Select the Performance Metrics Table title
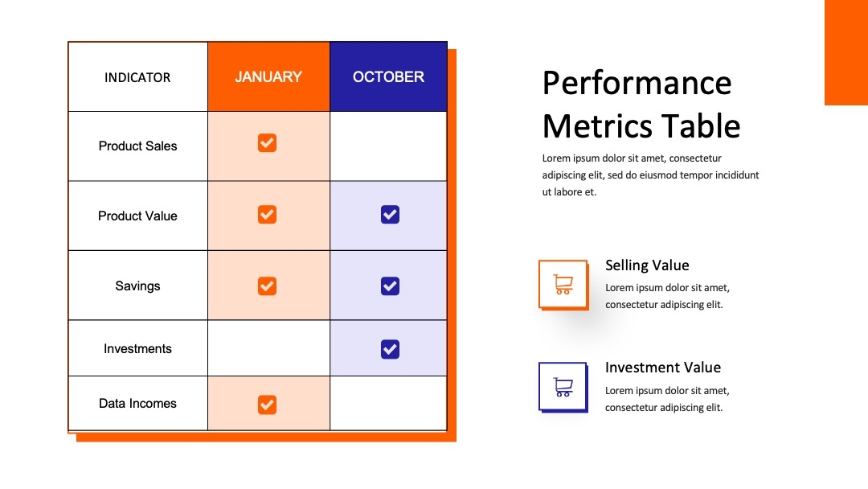Image resolution: width=868 pixels, height=489 pixels. (x=641, y=104)
